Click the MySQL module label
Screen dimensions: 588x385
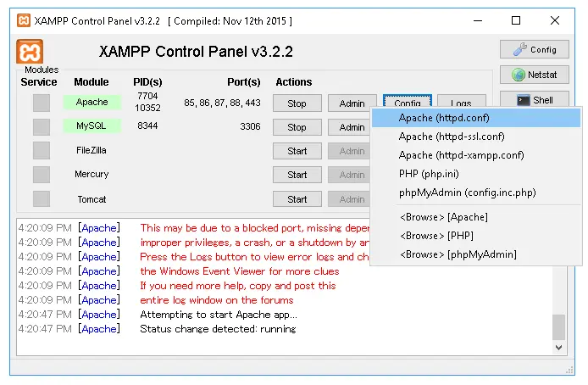(x=92, y=126)
